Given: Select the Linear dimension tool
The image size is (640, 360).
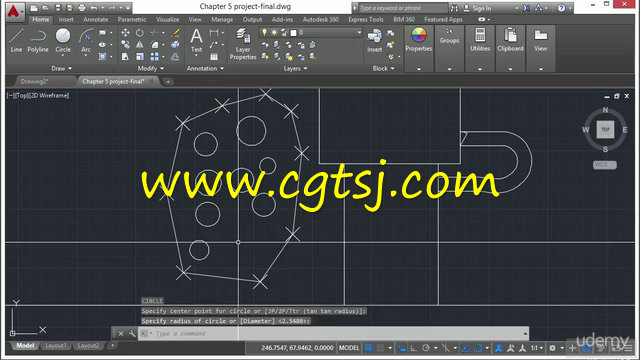Looking at the screenshot, I should click(214, 33).
